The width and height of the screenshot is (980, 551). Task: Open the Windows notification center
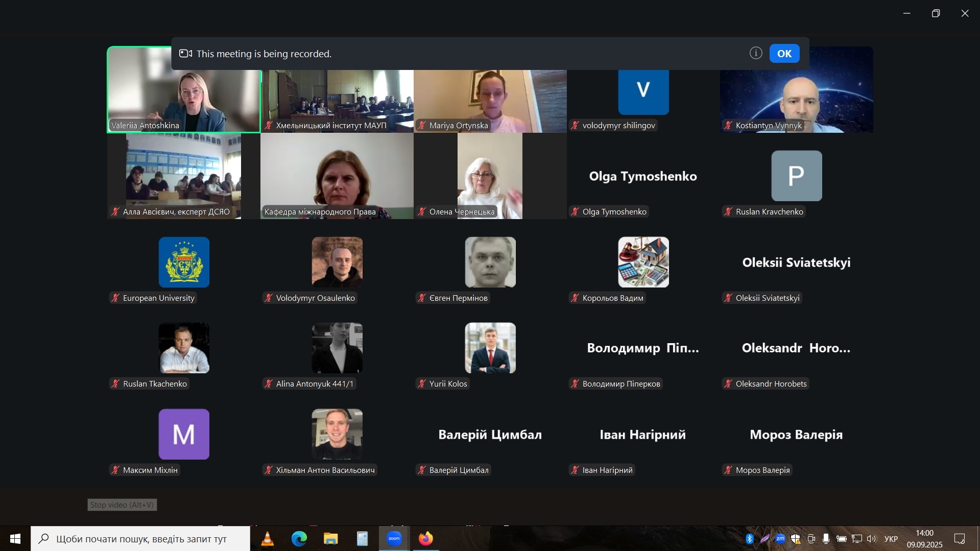(x=960, y=539)
